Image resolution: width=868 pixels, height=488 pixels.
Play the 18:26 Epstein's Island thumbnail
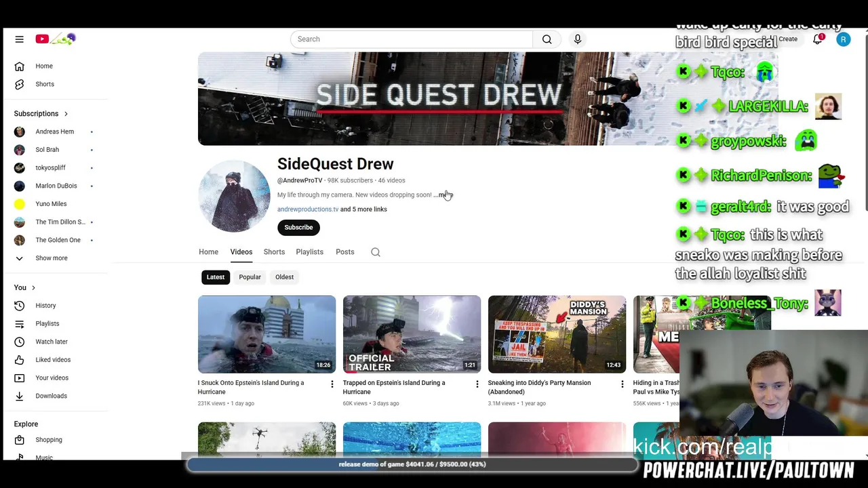pyautogui.click(x=267, y=334)
